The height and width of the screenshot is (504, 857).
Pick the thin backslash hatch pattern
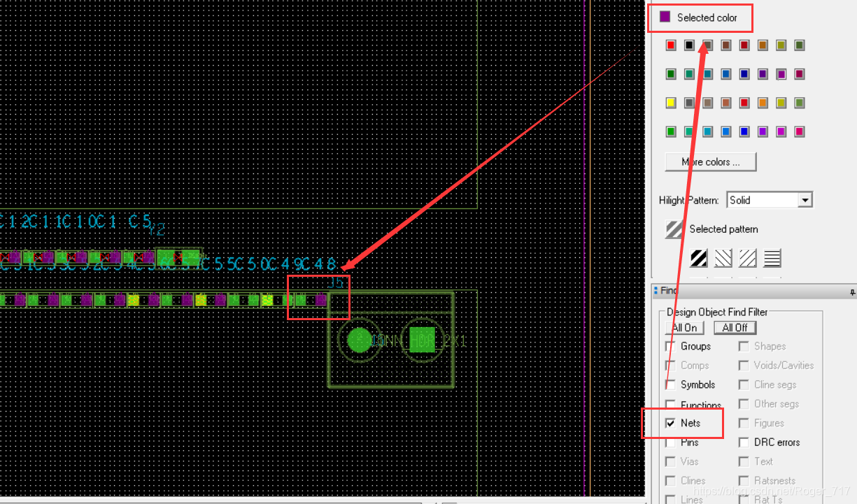(723, 259)
